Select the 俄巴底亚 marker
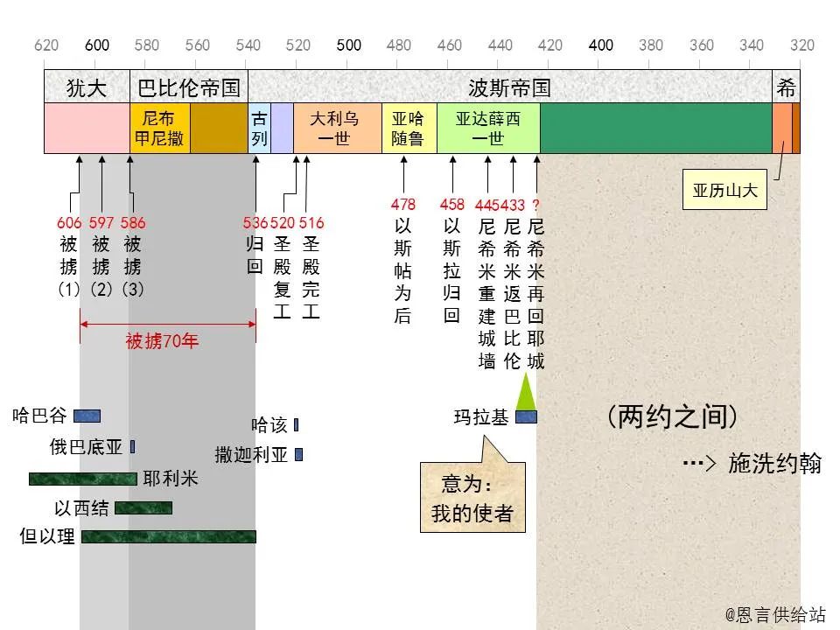Image resolution: width=840 pixels, height=630 pixels. (x=130, y=446)
